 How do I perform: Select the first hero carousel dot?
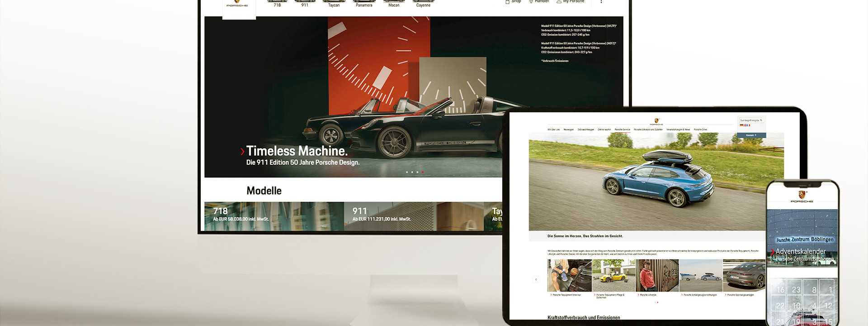(x=407, y=172)
